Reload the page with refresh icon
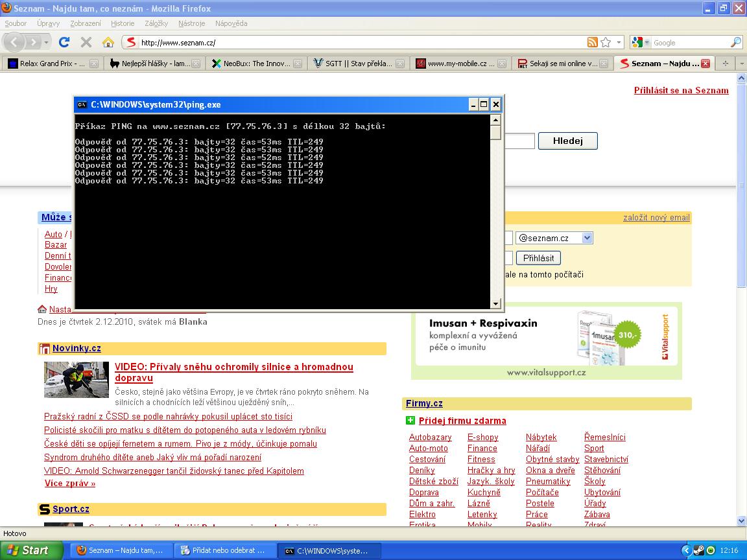The height and width of the screenshot is (560, 747). [x=64, y=42]
